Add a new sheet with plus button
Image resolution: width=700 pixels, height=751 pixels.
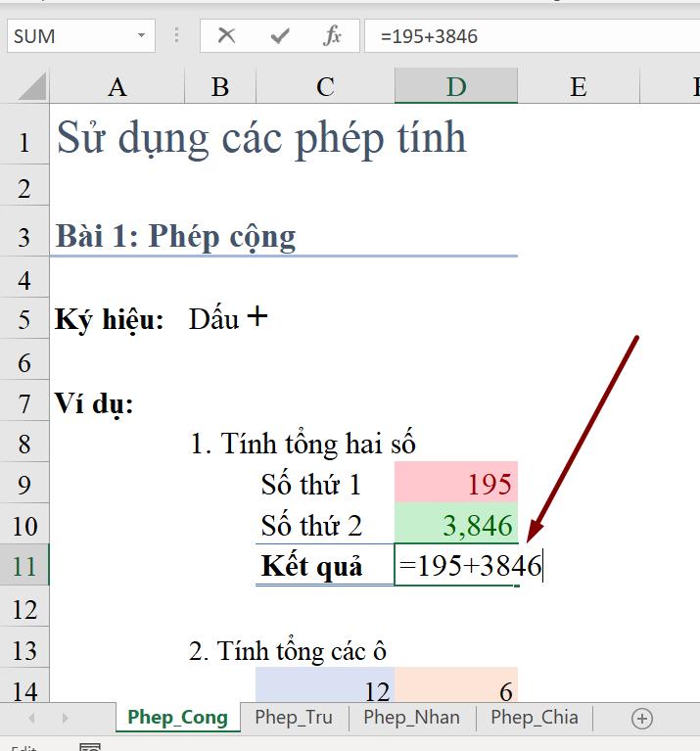click(x=641, y=719)
